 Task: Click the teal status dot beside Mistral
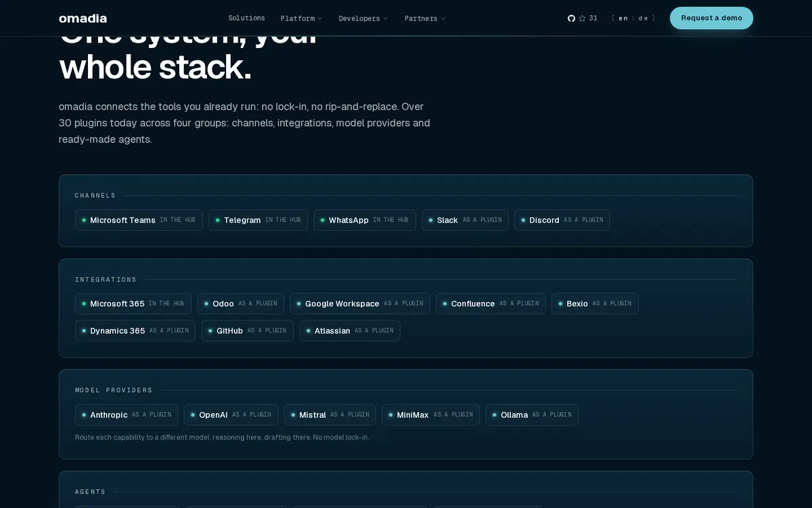coord(293,415)
